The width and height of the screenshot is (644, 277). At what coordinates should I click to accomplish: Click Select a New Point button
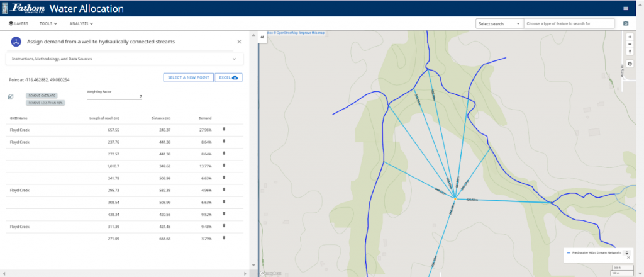189,77
